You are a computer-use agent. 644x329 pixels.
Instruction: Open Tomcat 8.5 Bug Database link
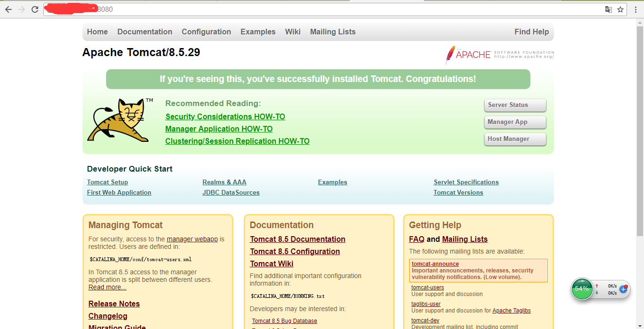[285, 321]
